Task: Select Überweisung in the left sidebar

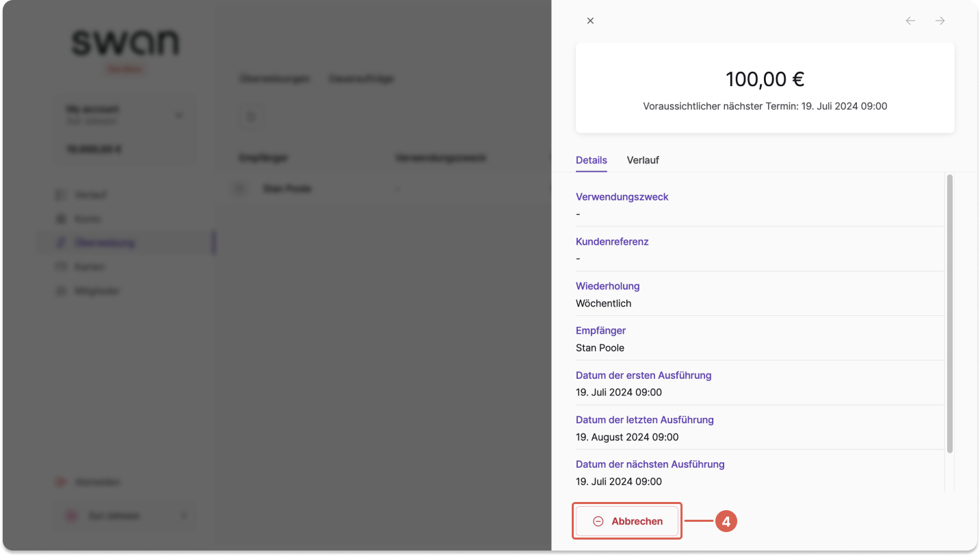Action: point(126,243)
